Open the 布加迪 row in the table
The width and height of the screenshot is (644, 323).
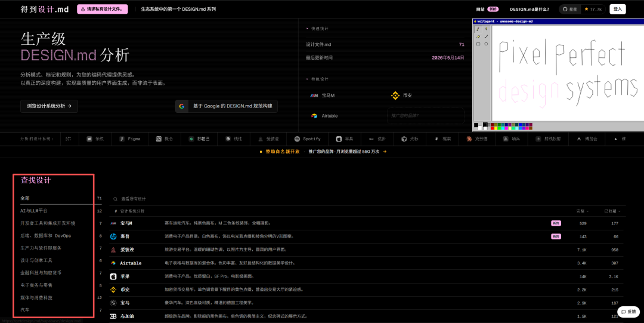[x=367, y=316]
